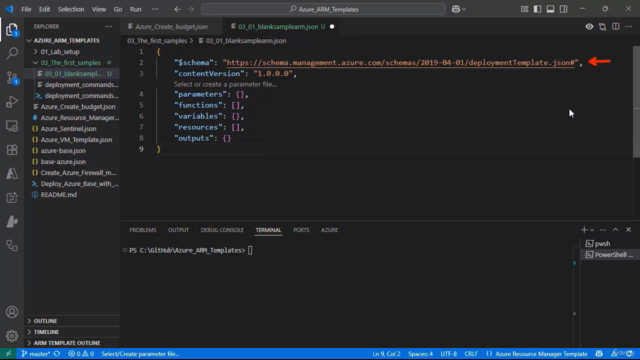640x360 pixels.
Task: Open the Manage gear icon
Action: 12,336
